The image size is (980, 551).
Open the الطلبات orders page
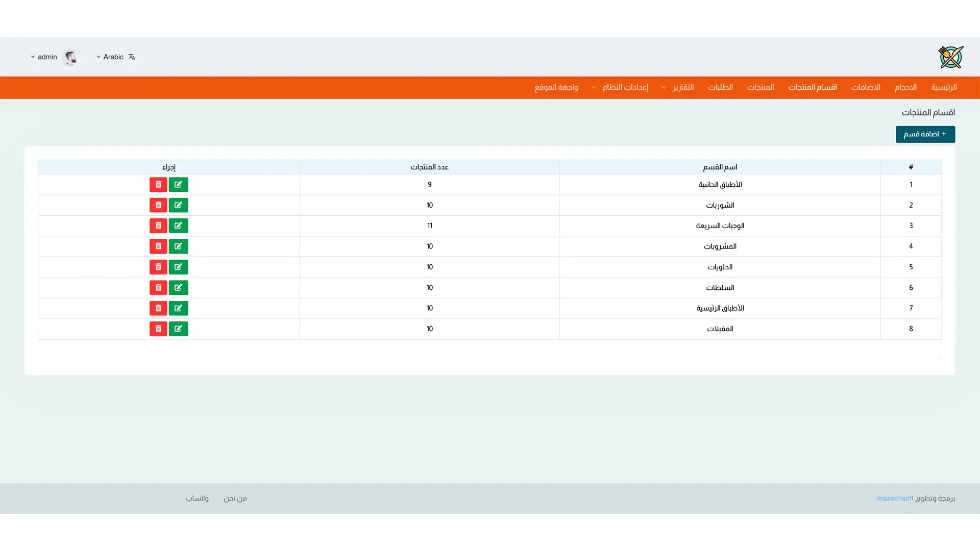pyautogui.click(x=720, y=87)
